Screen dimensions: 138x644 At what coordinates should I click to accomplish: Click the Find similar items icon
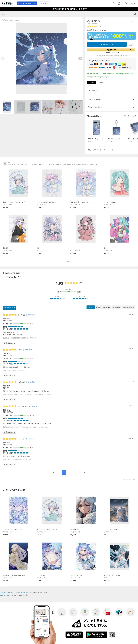pos(4,21)
